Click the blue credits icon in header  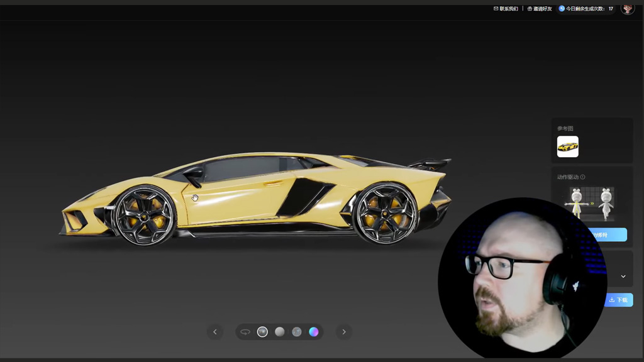point(562,9)
